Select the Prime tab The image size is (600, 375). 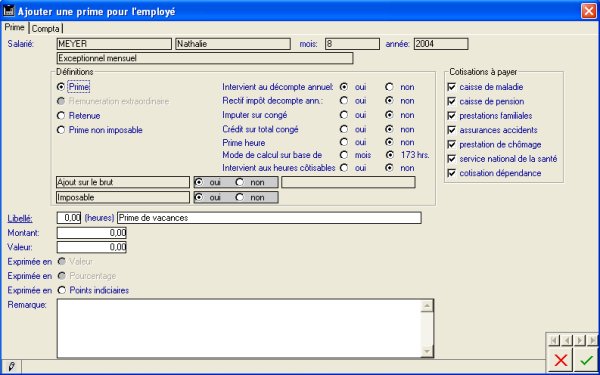click(x=15, y=27)
